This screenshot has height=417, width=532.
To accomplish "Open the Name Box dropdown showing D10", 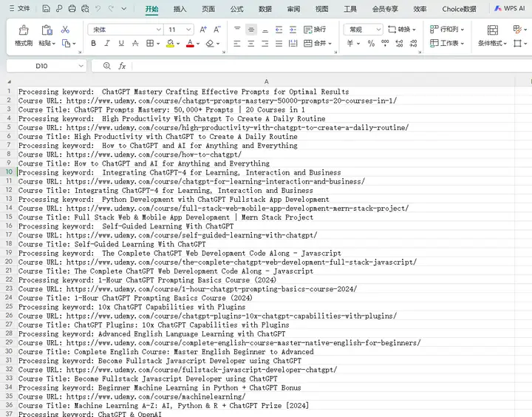I will tap(81, 66).
